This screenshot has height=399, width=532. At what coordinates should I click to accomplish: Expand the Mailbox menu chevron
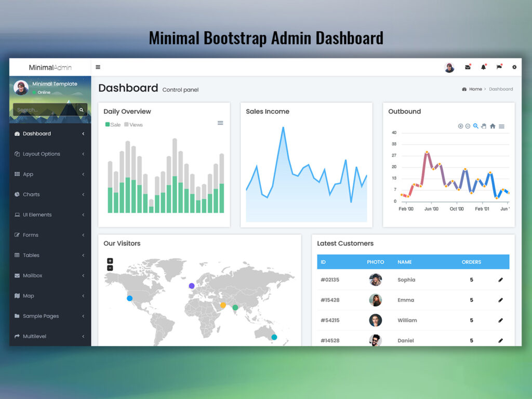[x=83, y=275]
